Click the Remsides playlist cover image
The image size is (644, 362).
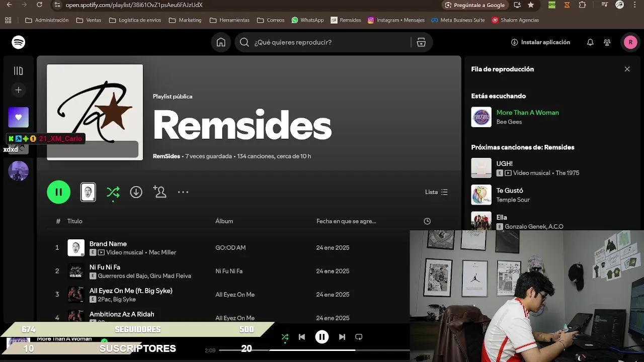[x=95, y=112]
